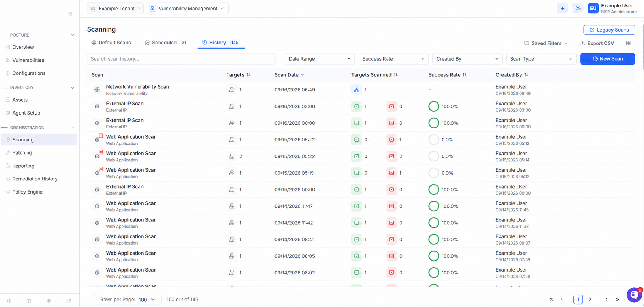The height and width of the screenshot is (307, 644).
Task: Open the Created By filter dropdown
Action: 467,59
